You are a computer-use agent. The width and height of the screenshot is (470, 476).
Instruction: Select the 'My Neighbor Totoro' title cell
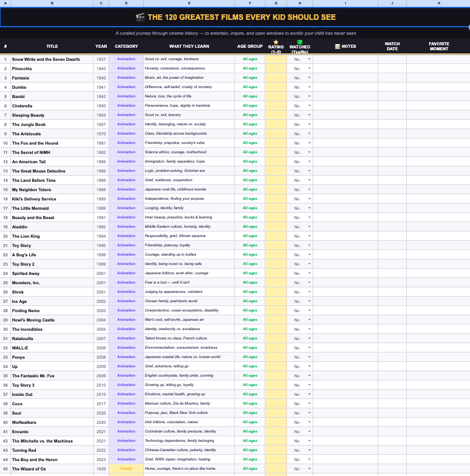52,189
